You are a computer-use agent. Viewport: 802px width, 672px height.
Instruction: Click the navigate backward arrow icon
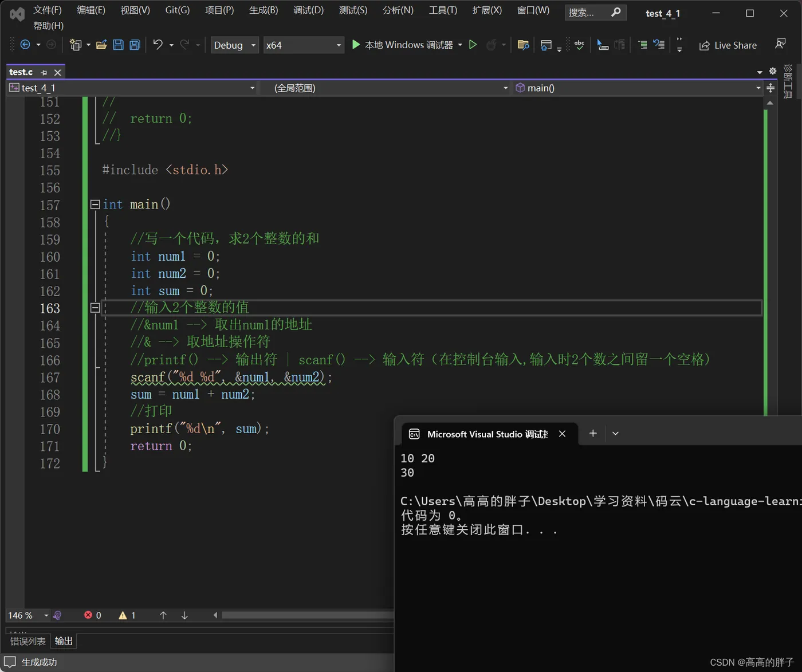(x=25, y=45)
